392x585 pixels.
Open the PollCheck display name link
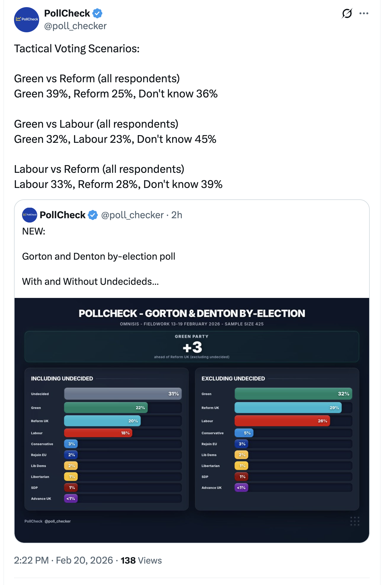[x=67, y=13]
